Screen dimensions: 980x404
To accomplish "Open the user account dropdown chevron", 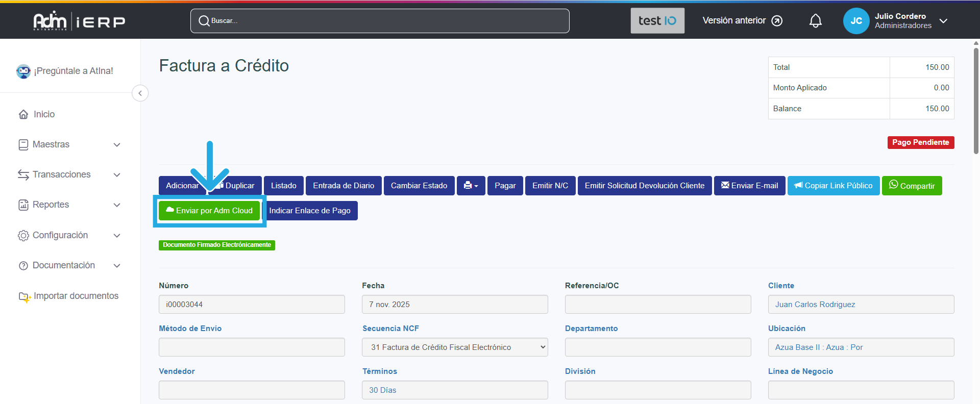I will point(943,21).
